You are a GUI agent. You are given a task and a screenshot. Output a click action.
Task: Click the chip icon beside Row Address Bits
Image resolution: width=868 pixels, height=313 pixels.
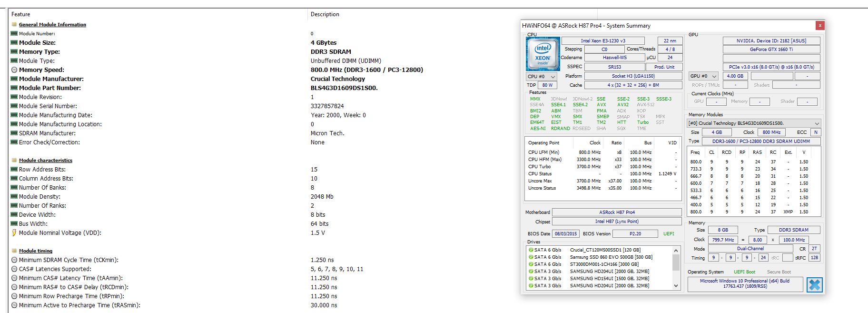point(14,169)
